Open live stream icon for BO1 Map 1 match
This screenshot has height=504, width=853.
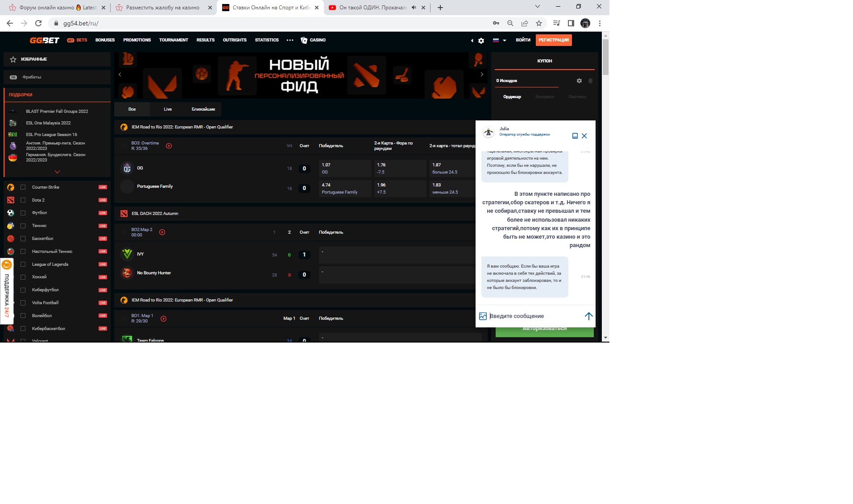(163, 318)
